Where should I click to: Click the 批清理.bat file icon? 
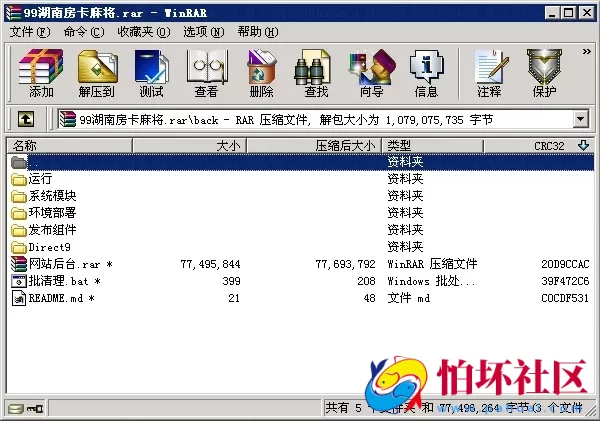(19, 281)
